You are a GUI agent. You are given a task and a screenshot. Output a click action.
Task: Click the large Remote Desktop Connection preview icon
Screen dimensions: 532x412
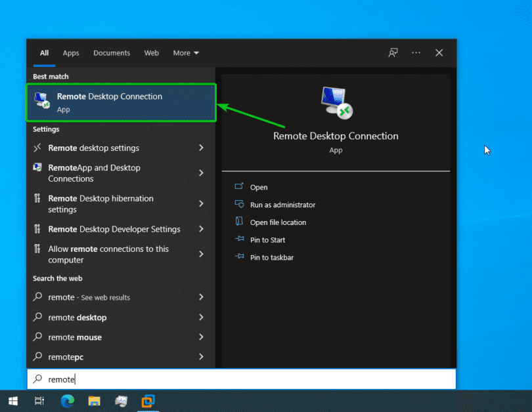[x=336, y=102]
